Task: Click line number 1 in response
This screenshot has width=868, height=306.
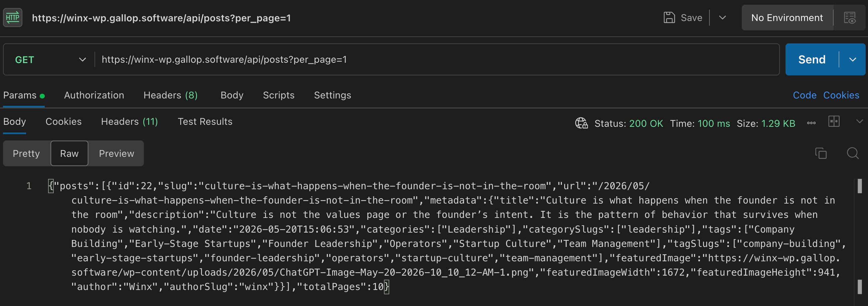Action: click(29, 186)
